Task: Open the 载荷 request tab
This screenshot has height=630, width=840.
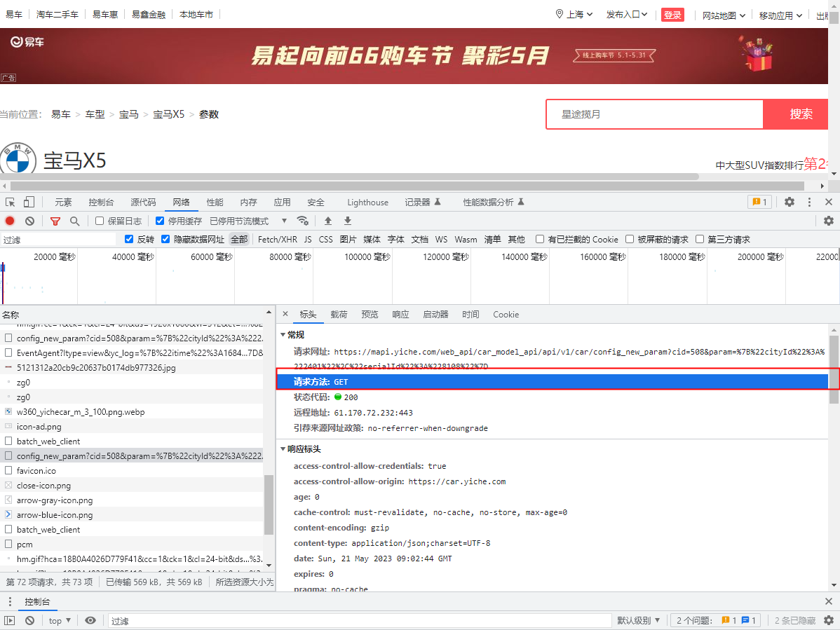Action: point(339,314)
